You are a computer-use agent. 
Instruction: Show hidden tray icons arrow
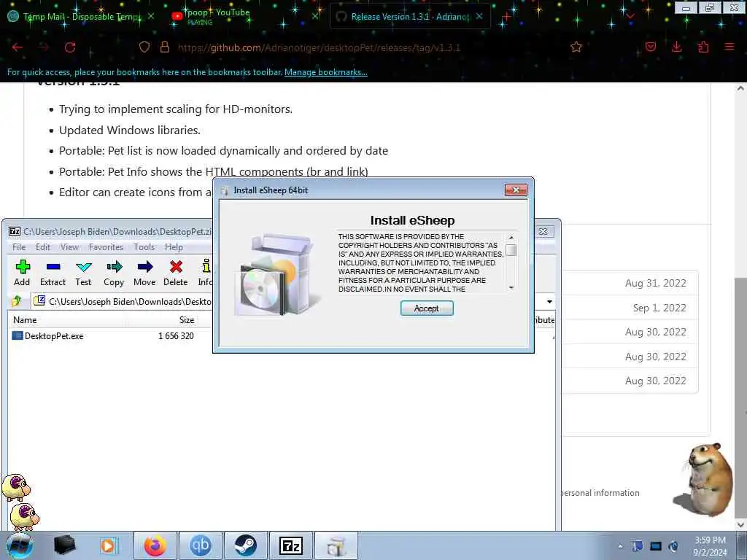tap(620, 546)
